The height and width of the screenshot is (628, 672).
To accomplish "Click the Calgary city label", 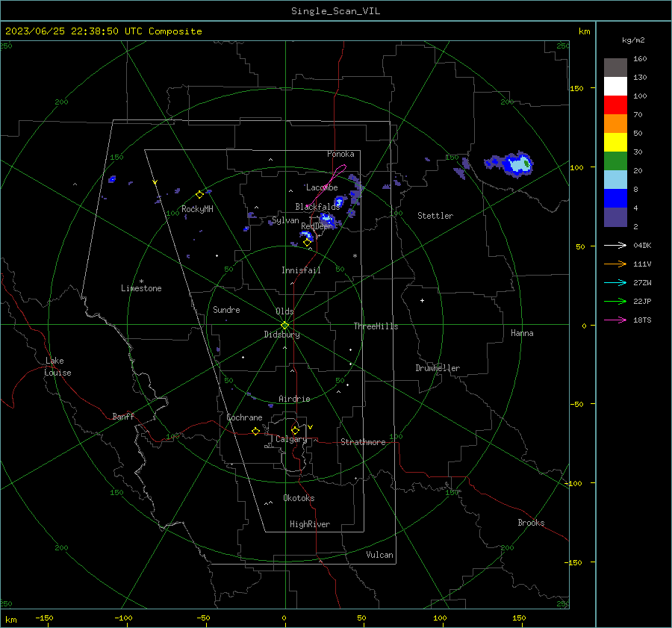I will [291, 439].
